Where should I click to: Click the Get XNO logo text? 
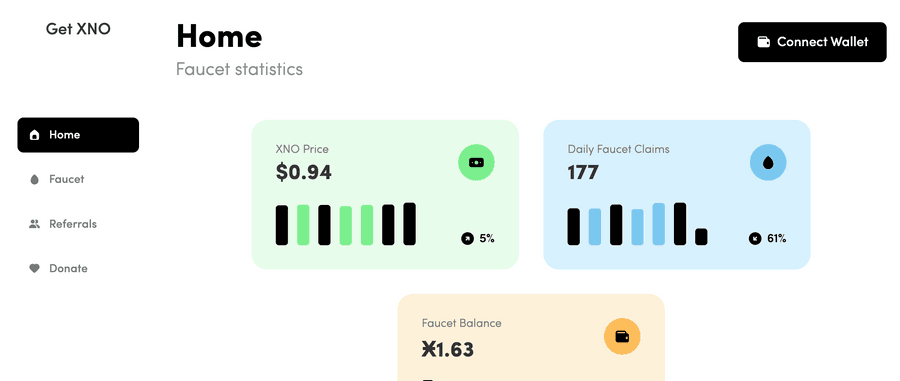click(78, 29)
